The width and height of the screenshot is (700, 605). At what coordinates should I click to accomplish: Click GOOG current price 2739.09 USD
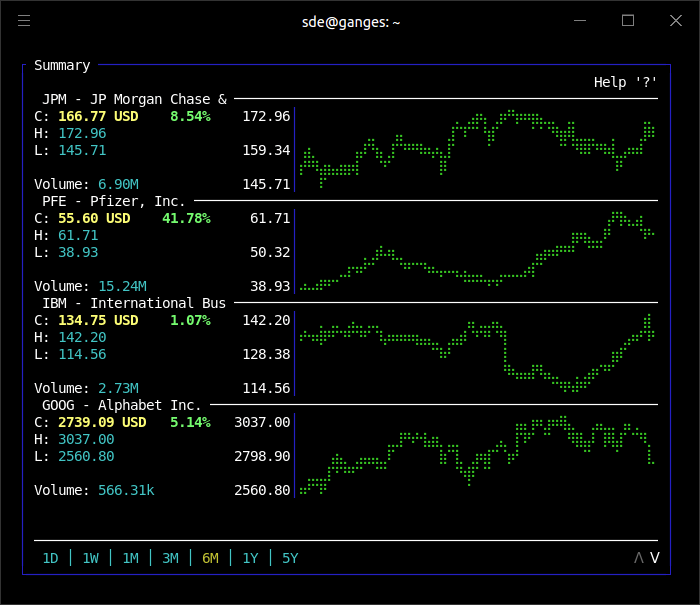click(x=102, y=422)
